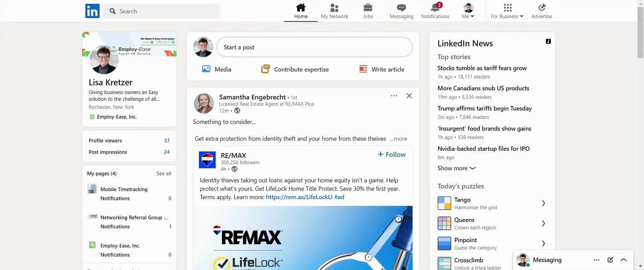The image size is (644, 270).
Task: Open Messaging from top navigation
Action: [x=402, y=11]
